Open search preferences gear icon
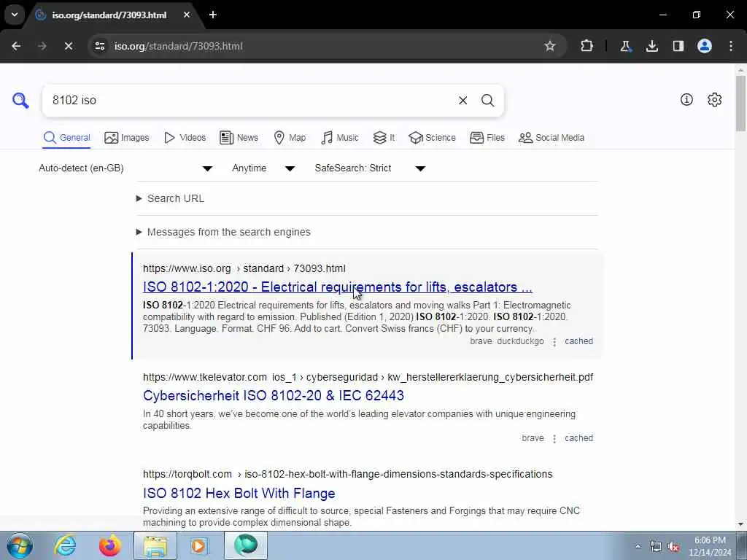This screenshot has height=560, width=747. pyautogui.click(x=715, y=99)
